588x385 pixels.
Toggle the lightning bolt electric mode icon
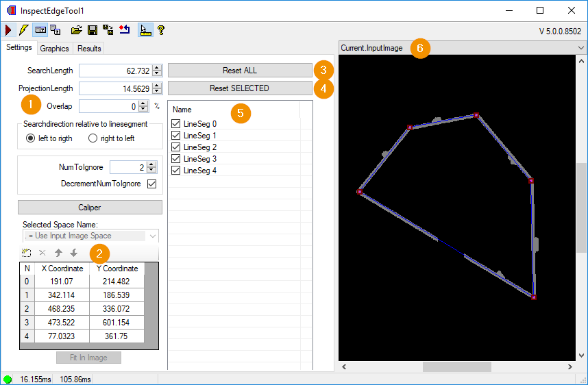(x=23, y=30)
